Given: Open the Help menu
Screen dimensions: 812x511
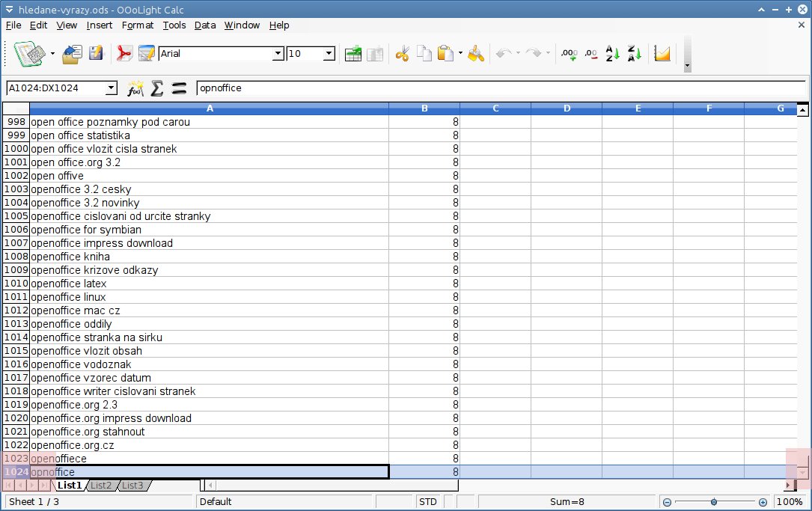Looking at the screenshot, I should coord(279,25).
